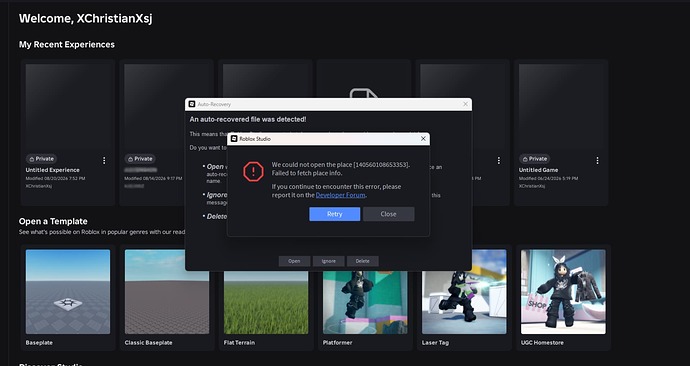
Task: Click Private badge on the card modified 08/14/2026
Action: 140,159
